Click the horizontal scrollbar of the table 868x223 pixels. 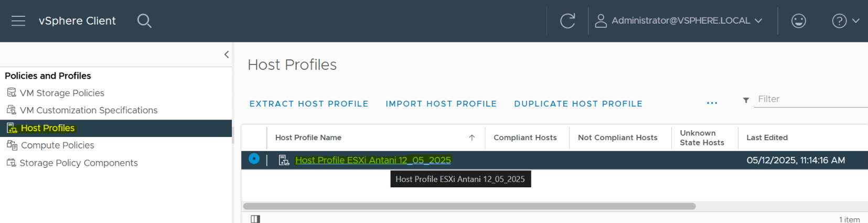pyautogui.click(x=469, y=206)
